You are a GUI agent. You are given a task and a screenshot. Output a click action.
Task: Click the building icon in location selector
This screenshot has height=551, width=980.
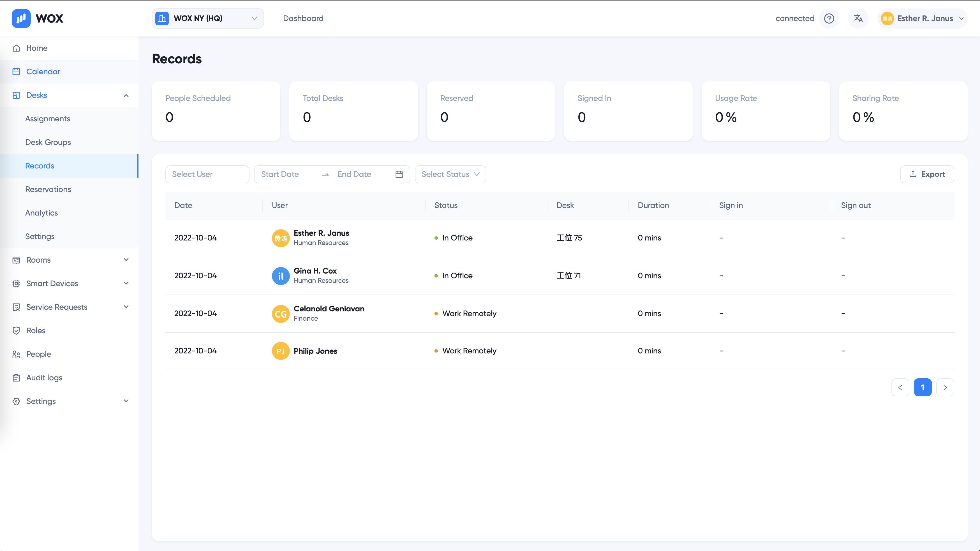162,18
